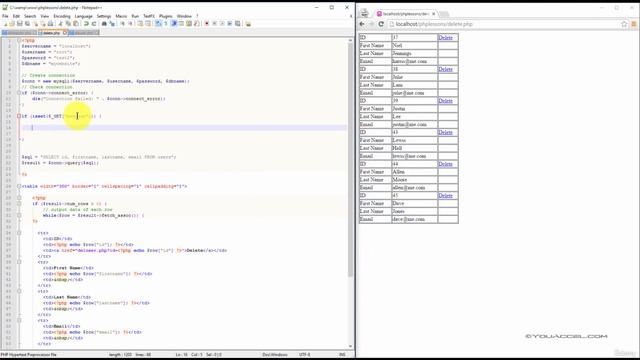Click the Replace toolbar icon
This screenshot has height=360, width=640.
tap(112, 24)
